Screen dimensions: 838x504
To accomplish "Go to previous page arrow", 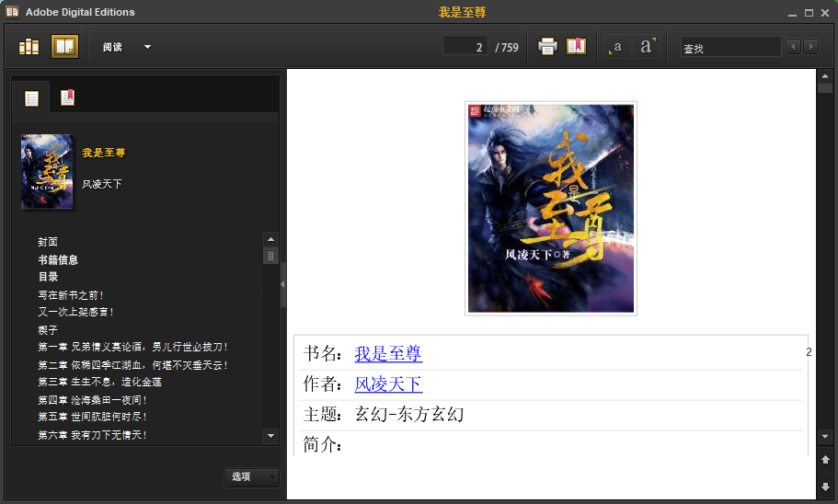I will (x=825, y=460).
